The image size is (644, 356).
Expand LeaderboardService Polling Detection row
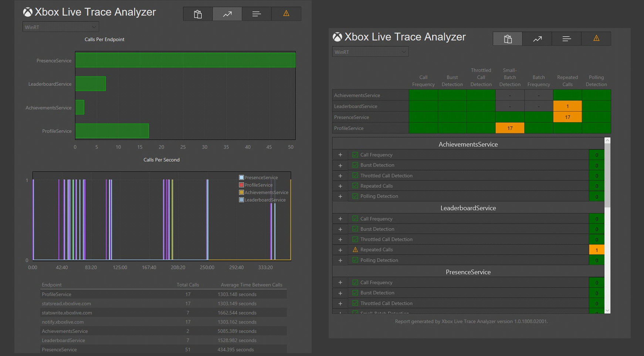pyautogui.click(x=340, y=260)
